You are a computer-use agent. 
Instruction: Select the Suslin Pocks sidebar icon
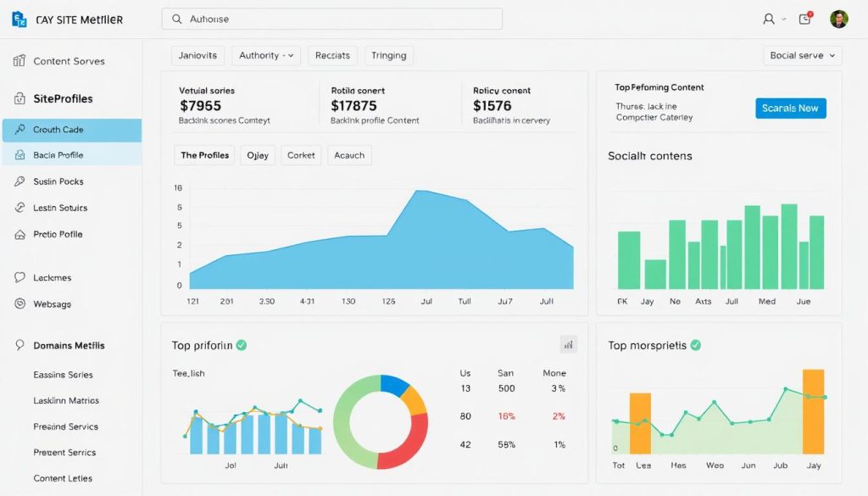[18, 181]
